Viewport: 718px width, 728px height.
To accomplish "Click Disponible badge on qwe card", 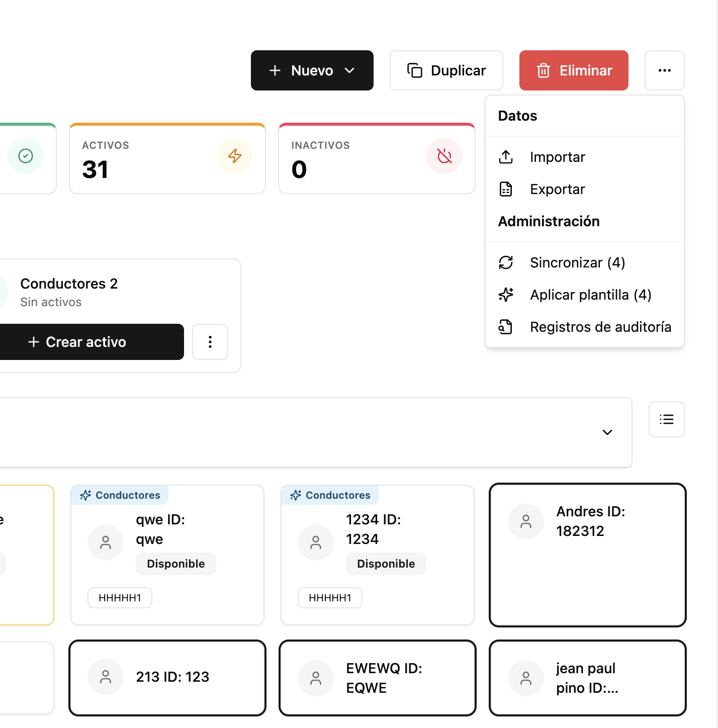I will tap(176, 564).
